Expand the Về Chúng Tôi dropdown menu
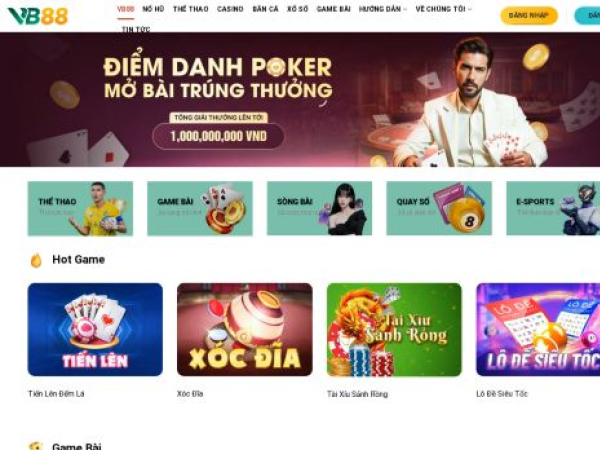The image size is (600, 450). (x=443, y=9)
